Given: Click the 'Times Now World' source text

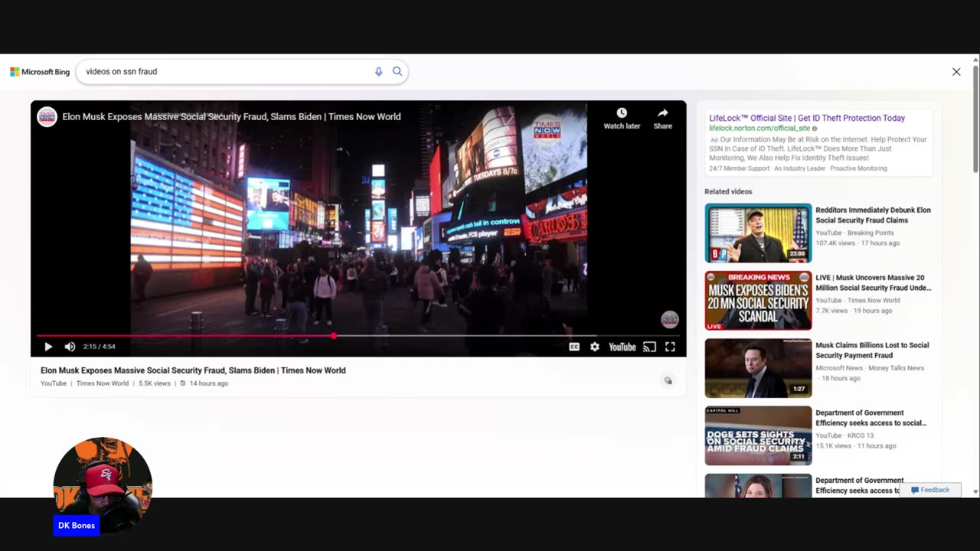Looking at the screenshot, I should pos(103,383).
